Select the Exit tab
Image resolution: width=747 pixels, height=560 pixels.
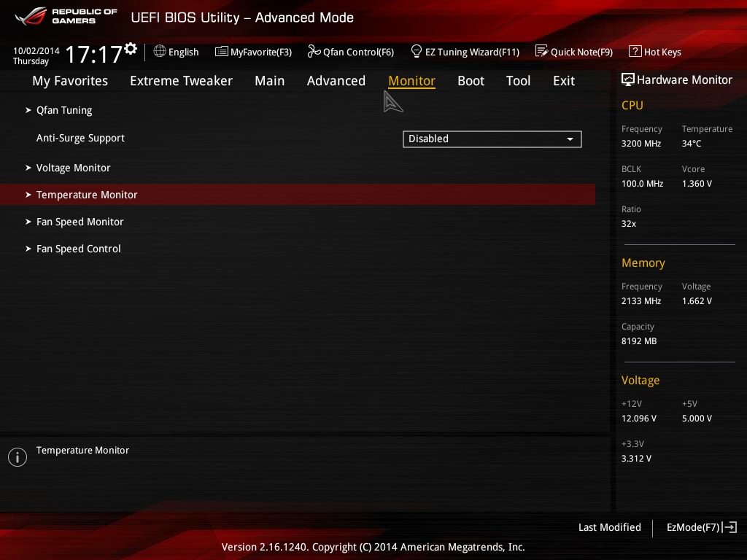pos(563,81)
